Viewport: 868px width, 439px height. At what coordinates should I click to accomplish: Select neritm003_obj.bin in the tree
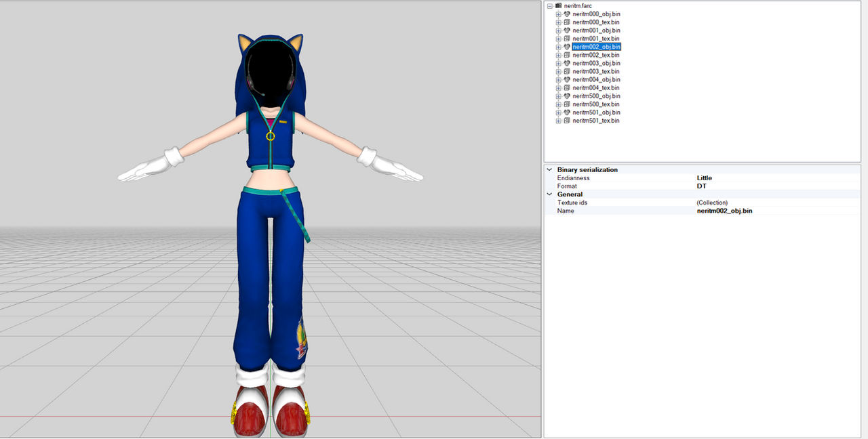596,63
